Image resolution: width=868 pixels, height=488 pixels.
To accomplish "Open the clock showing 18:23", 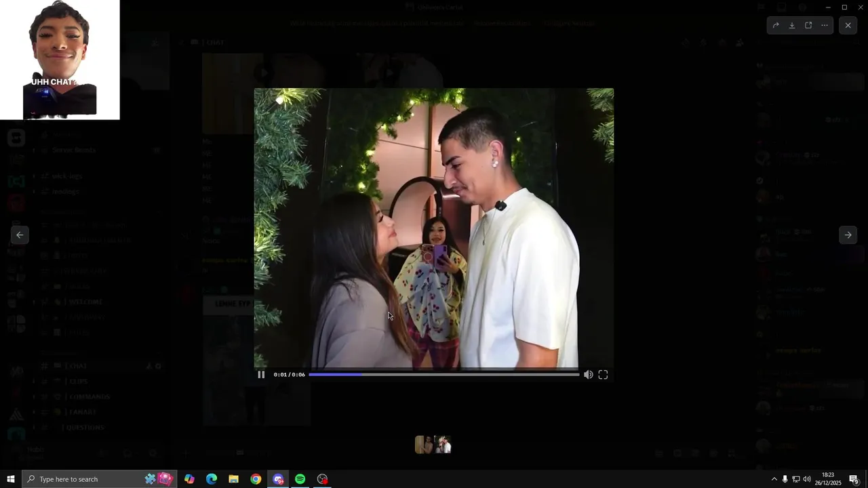I will 828,479.
